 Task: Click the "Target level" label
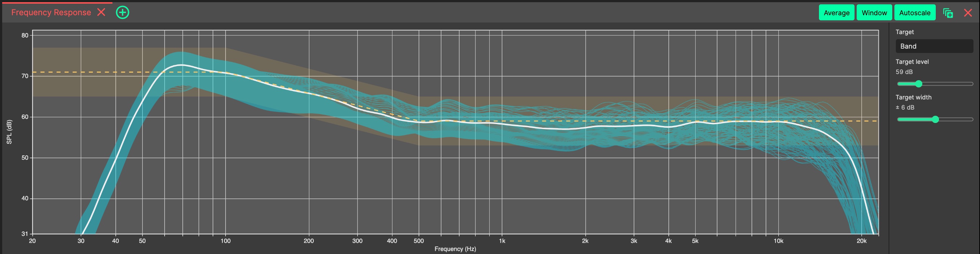(x=912, y=62)
